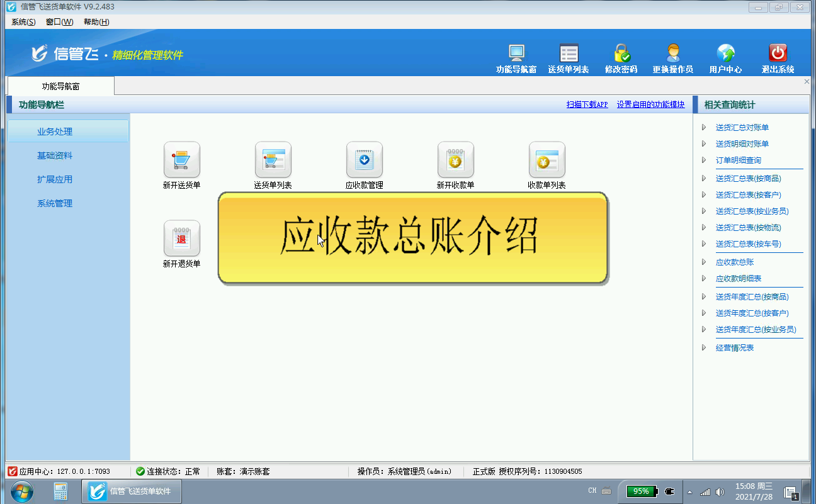Switch to the 功能导航窗 tab
The width and height of the screenshot is (816, 504).
pos(60,86)
